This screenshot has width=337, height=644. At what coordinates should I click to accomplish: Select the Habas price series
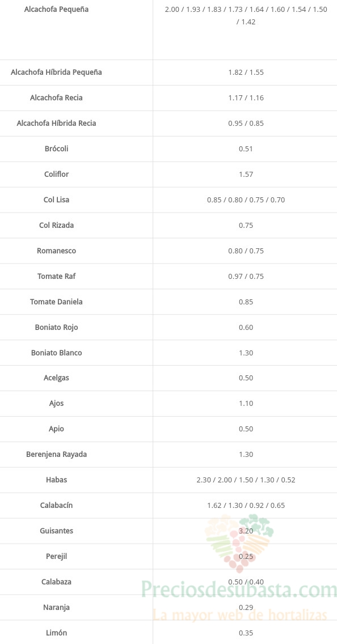(x=246, y=480)
